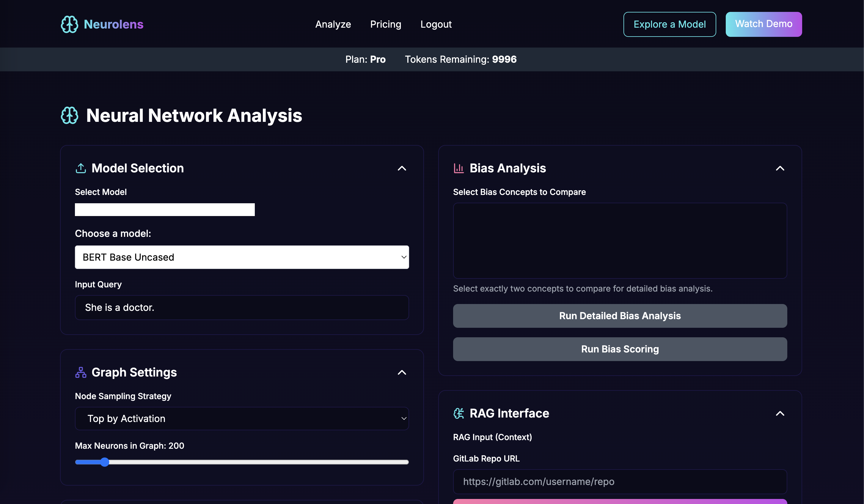
Task: Go to the Pricing page
Action: [x=386, y=24]
